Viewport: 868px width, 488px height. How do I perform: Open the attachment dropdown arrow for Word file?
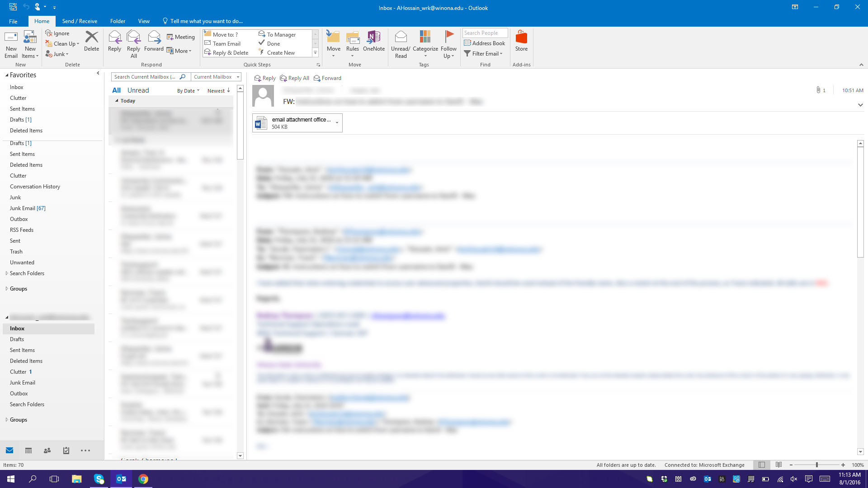337,123
